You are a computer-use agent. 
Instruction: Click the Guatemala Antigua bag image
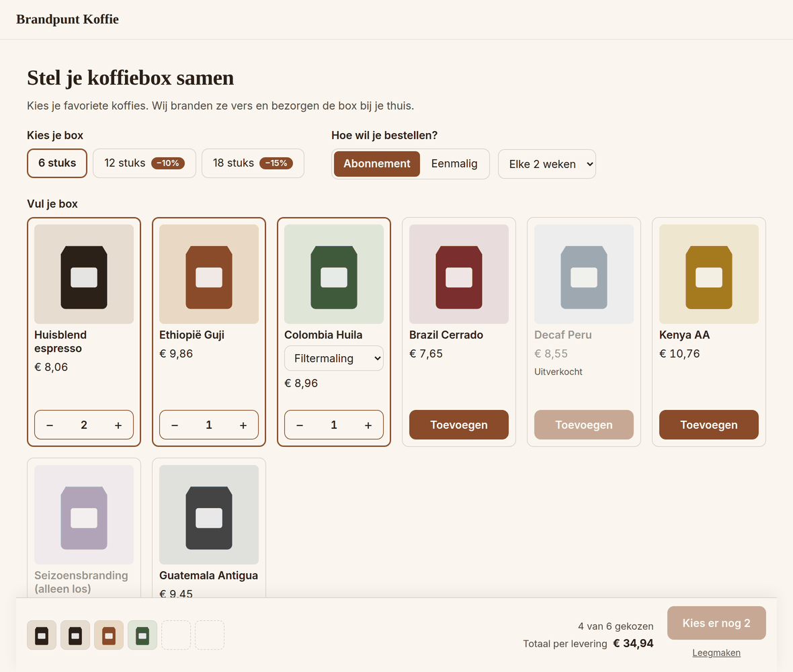[x=209, y=515]
